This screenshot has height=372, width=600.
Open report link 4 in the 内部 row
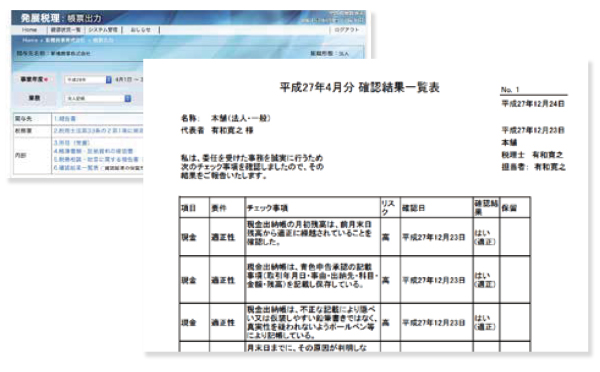(93, 151)
